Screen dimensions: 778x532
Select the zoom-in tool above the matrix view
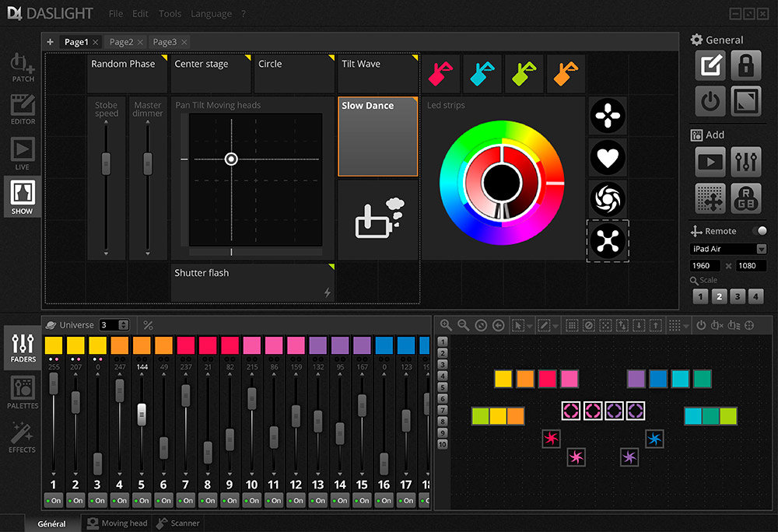(445, 325)
